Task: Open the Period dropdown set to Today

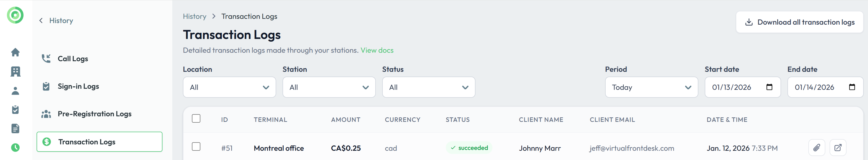Action: click(651, 87)
